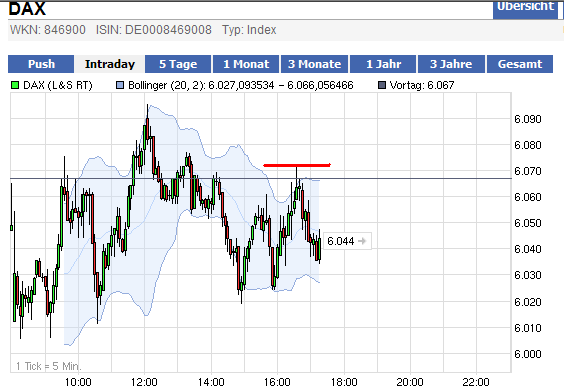564x392 pixels.
Task: Click the arrow beside the 6.044 price
Action: (x=362, y=241)
